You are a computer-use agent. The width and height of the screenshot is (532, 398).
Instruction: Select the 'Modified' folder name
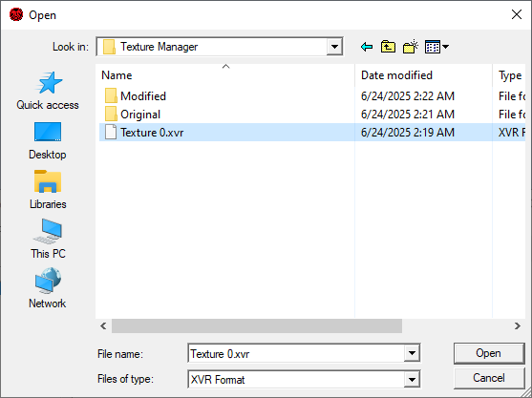click(143, 96)
